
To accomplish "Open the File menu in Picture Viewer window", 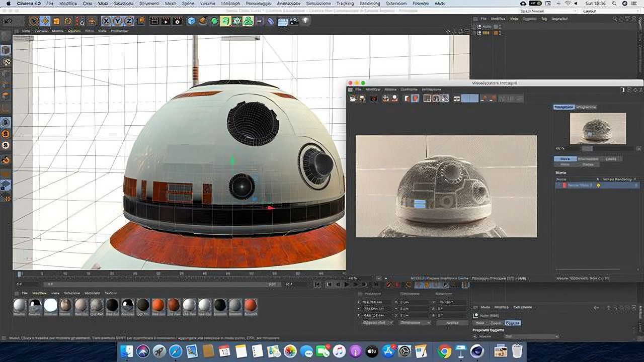I will point(358,89).
